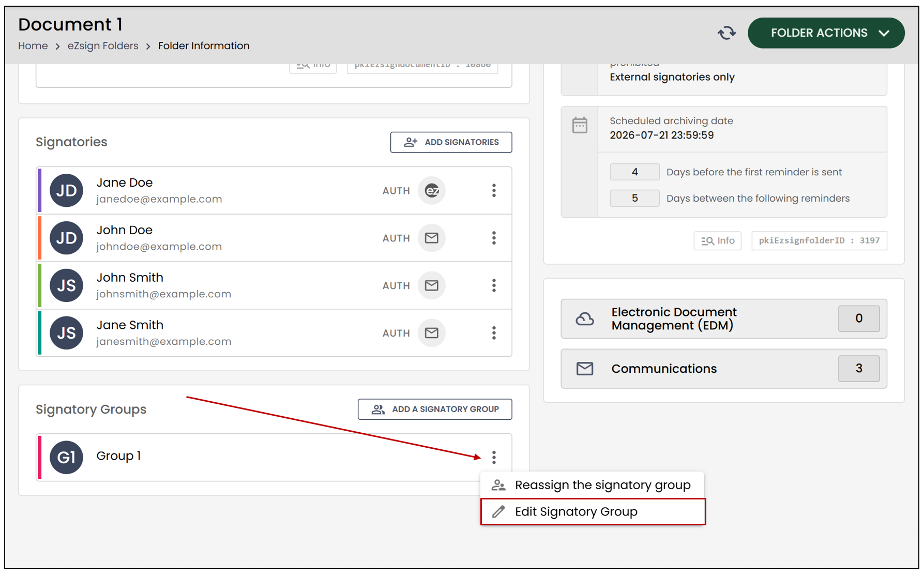Click Jane Doe's eZsign authentication icon
Image resolution: width=924 pixels, height=577 pixels.
tap(432, 191)
